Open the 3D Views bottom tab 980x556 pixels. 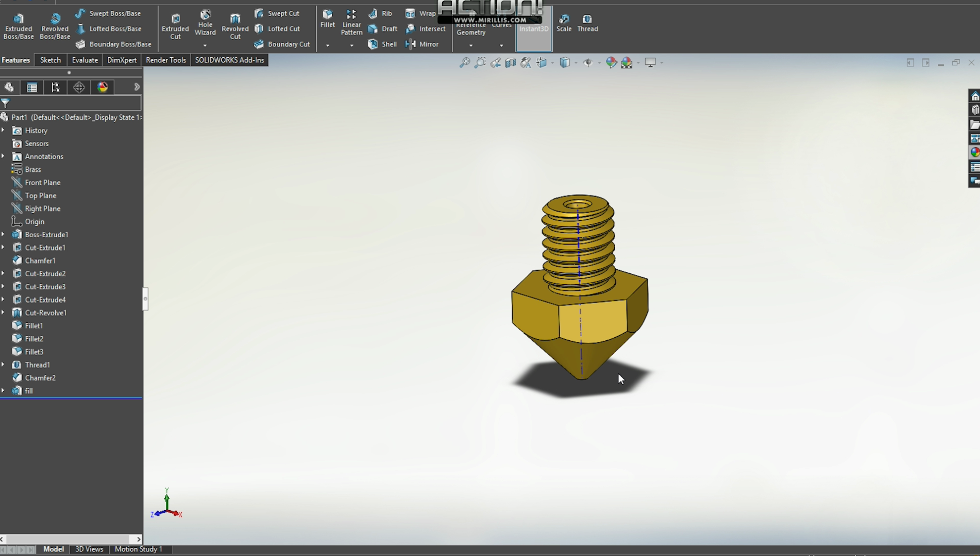tap(89, 549)
